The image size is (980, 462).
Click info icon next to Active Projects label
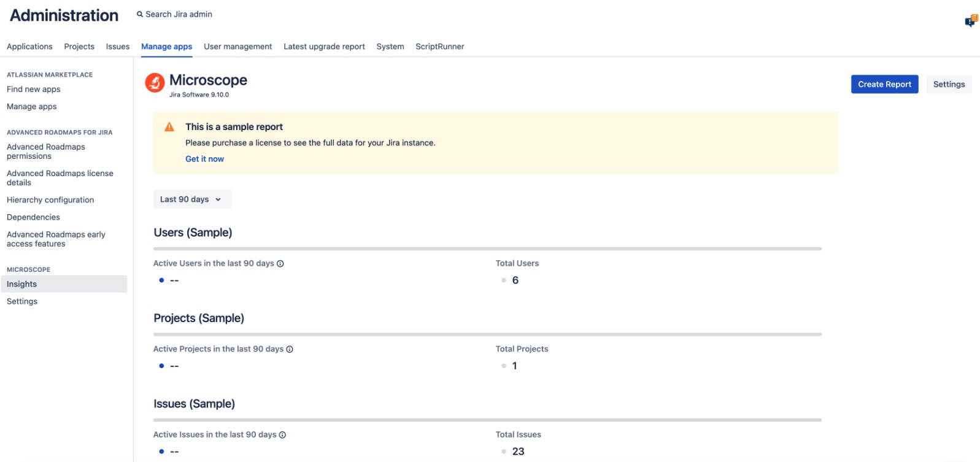click(290, 349)
